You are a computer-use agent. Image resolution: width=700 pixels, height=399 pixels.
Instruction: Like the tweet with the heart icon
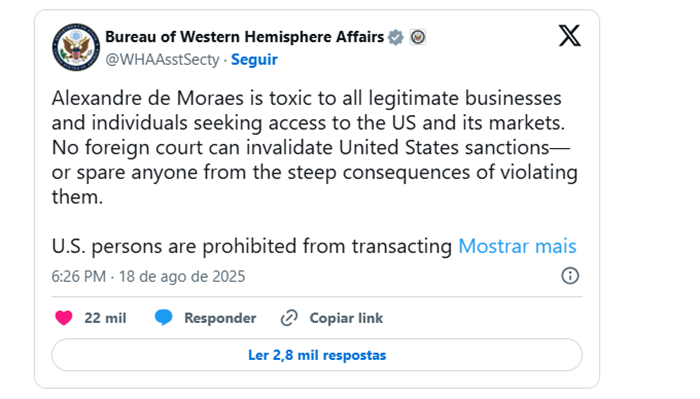click(64, 318)
